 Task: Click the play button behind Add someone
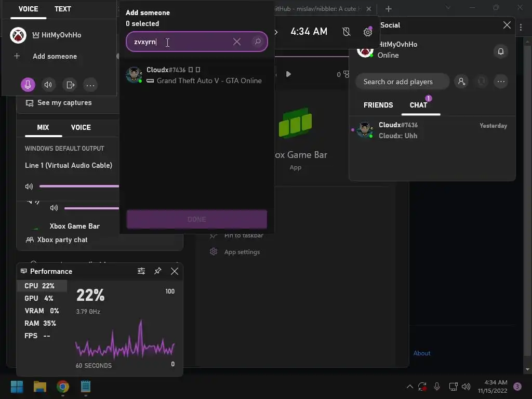[x=288, y=74]
